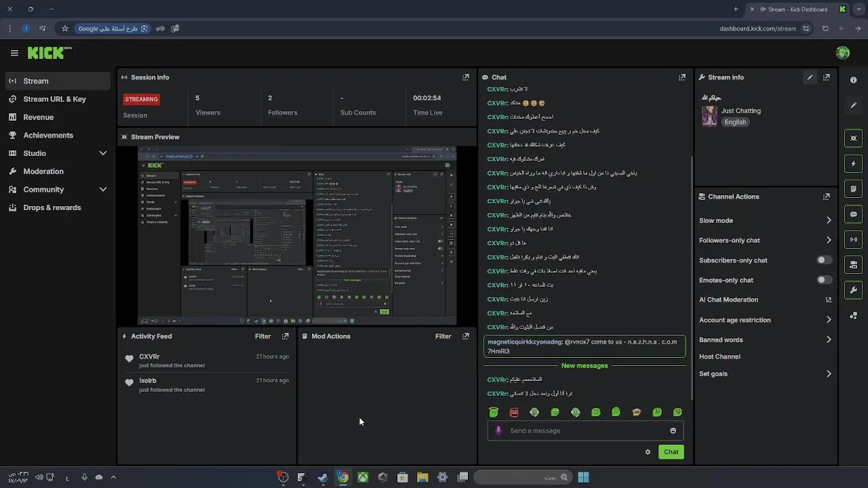Pop out the Channel Actions panel

point(826,197)
